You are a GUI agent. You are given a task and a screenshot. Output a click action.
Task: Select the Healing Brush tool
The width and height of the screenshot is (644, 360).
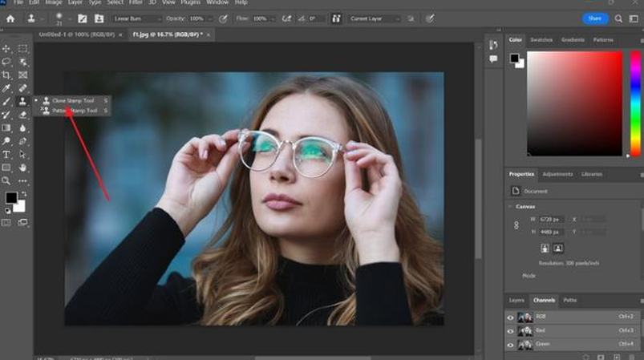pos(23,88)
